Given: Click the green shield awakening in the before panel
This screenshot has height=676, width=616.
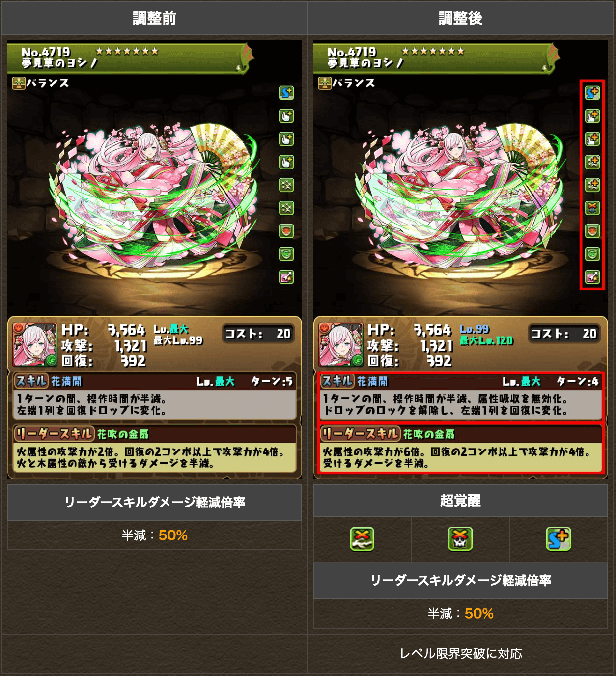Looking at the screenshot, I should pos(286,254).
